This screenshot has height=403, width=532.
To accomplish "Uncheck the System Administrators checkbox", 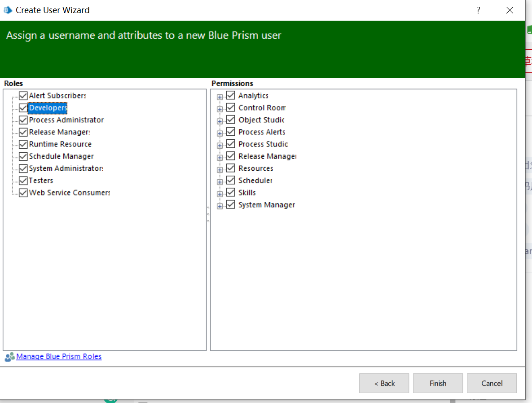I will tap(23, 168).
